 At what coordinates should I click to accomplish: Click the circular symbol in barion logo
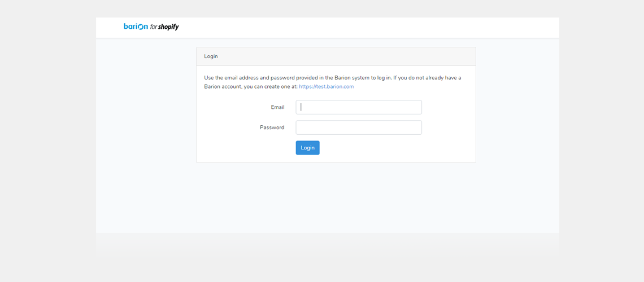tap(141, 27)
